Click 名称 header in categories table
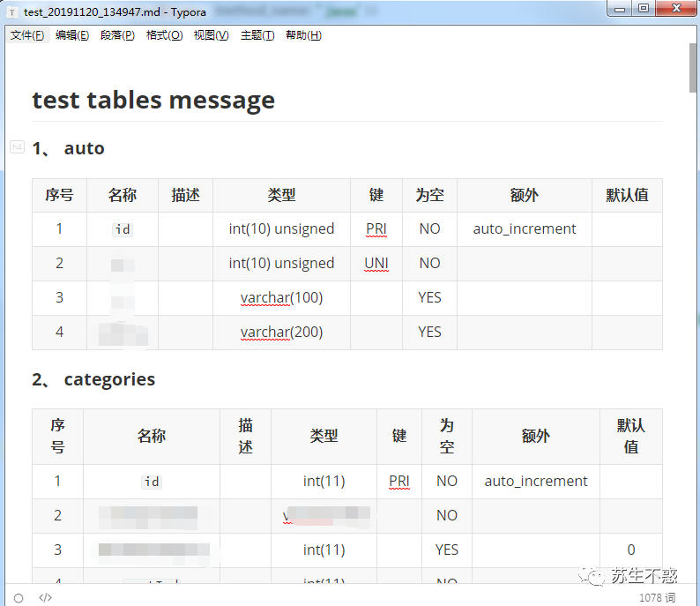The image size is (700, 606). point(152,437)
